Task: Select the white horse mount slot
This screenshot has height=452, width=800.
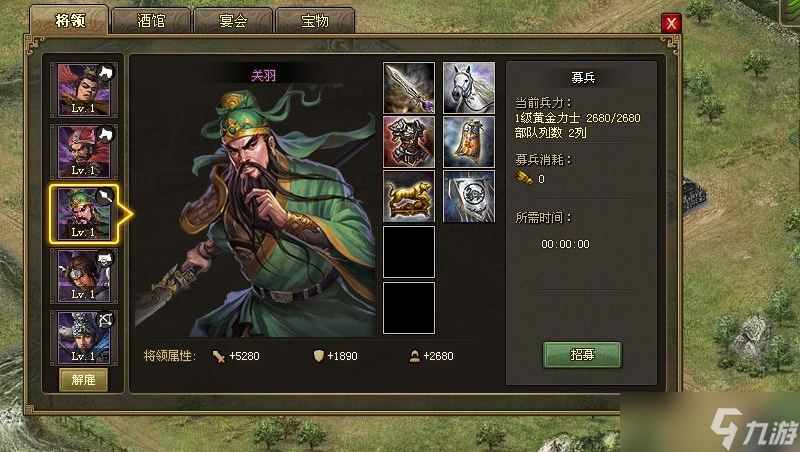Action: point(469,88)
